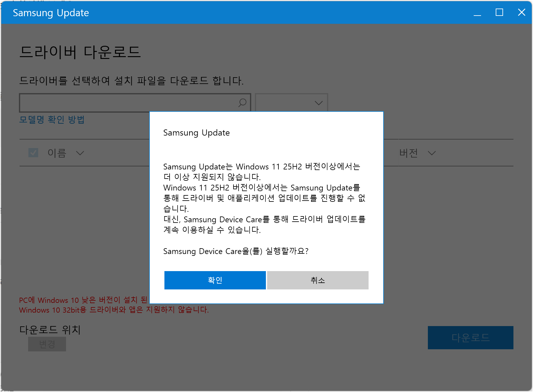Expand the 버전 column sort chevron

coord(432,153)
